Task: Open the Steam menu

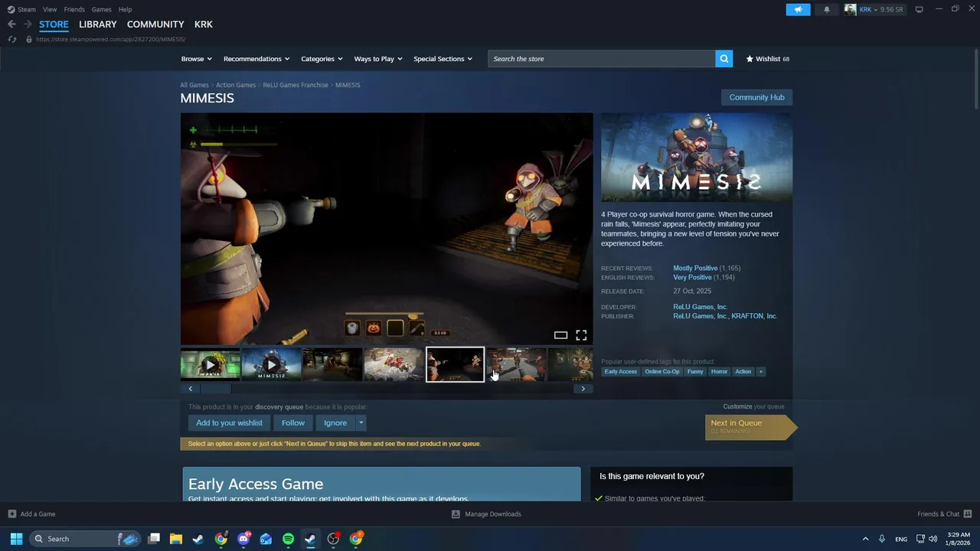Action: [x=26, y=9]
